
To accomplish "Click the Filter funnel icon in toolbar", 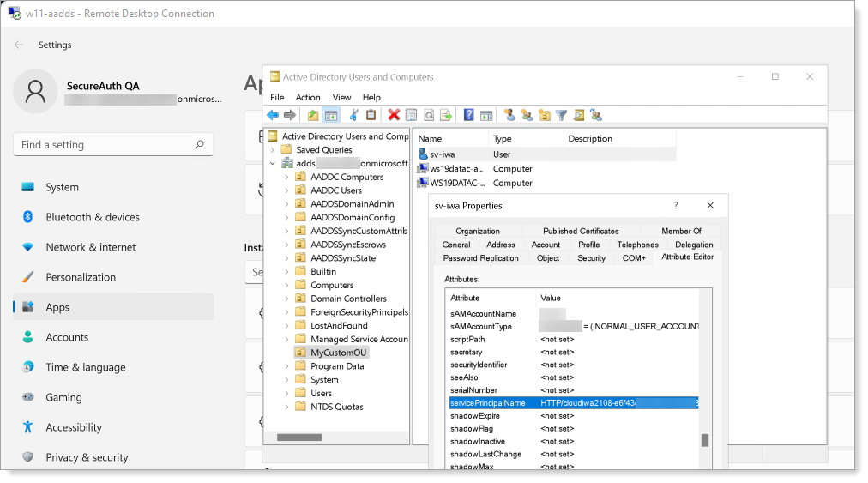I will point(561,115).
